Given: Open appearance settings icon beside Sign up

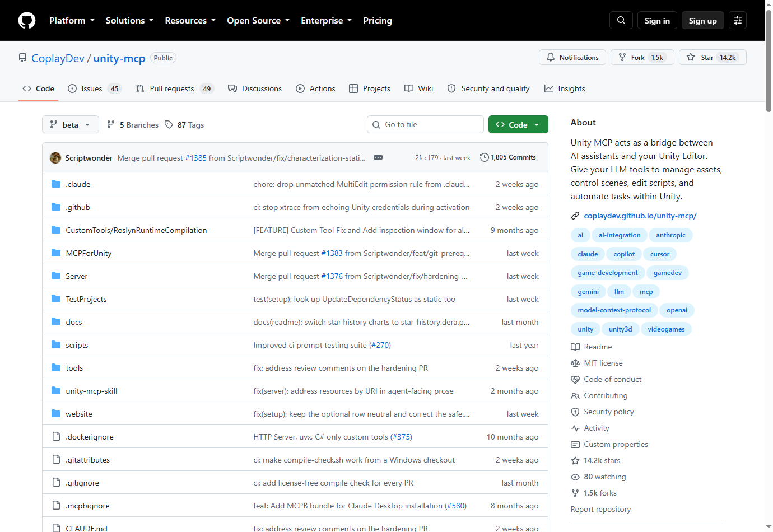Looking at the screenshot, I should 738,20.
